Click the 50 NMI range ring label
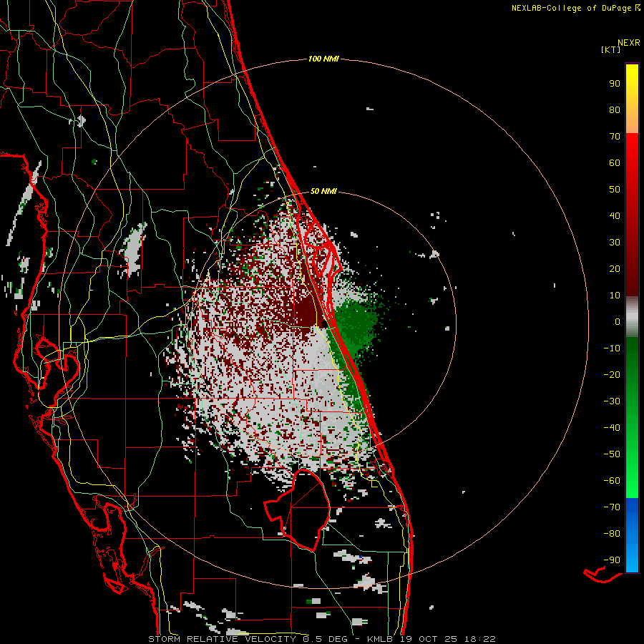Image resolution: width=644 pixels, height=644 pixels. [x=323, y=191]
